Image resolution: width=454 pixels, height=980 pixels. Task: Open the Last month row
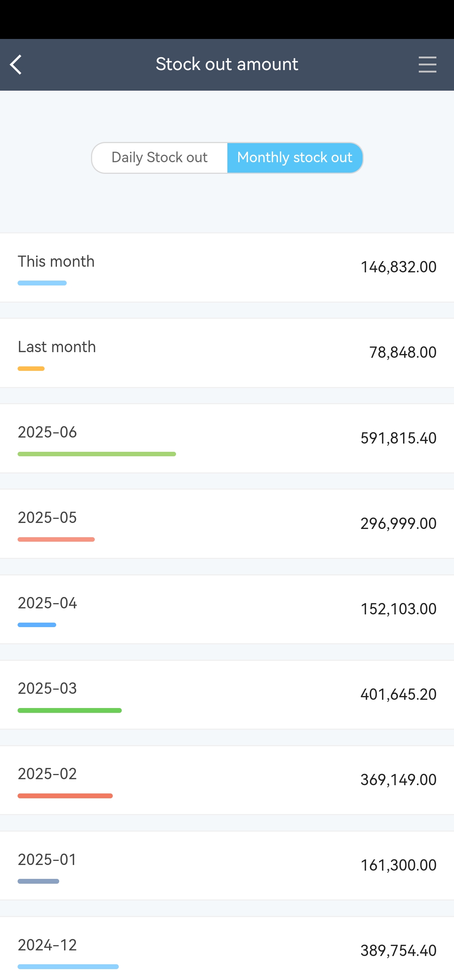pos(227,353)
